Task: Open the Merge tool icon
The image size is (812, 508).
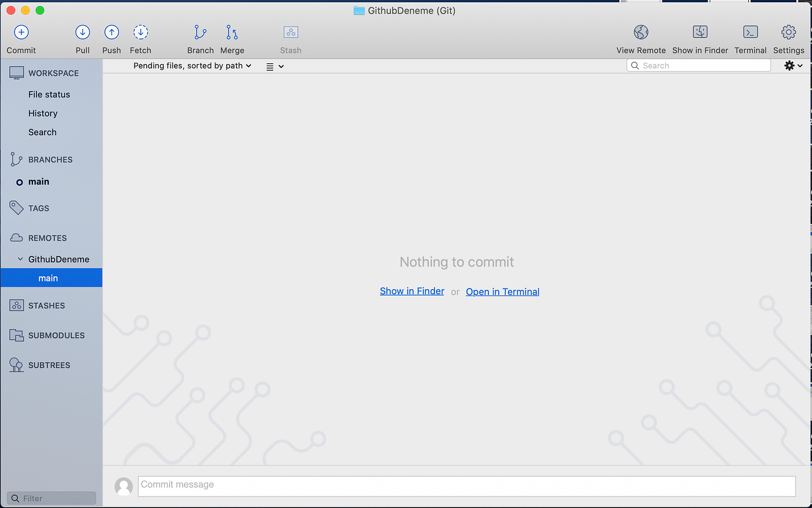Action: click(232, 33)
